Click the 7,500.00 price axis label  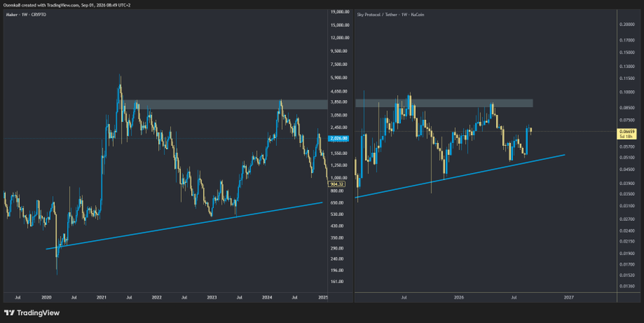339,64
